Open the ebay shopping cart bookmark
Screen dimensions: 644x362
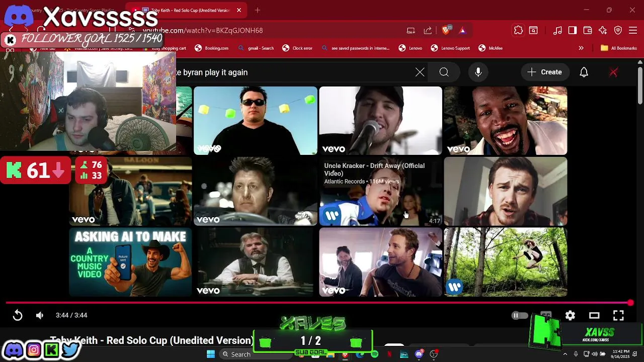[x=165, y=48]
